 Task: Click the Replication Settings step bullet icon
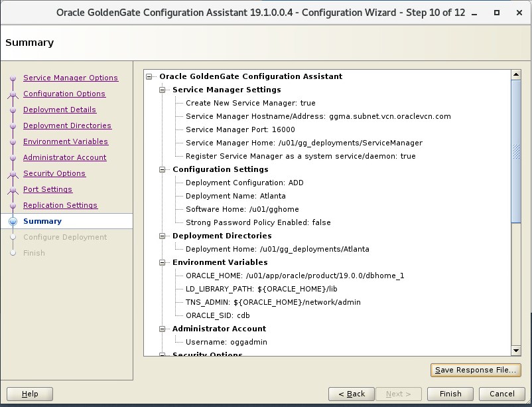(13, 206)
